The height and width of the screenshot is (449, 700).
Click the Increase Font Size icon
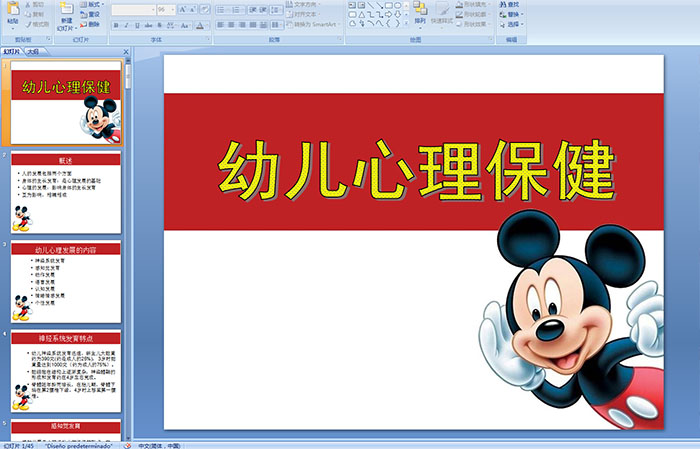pyautogui.click(x=183, y=9)
